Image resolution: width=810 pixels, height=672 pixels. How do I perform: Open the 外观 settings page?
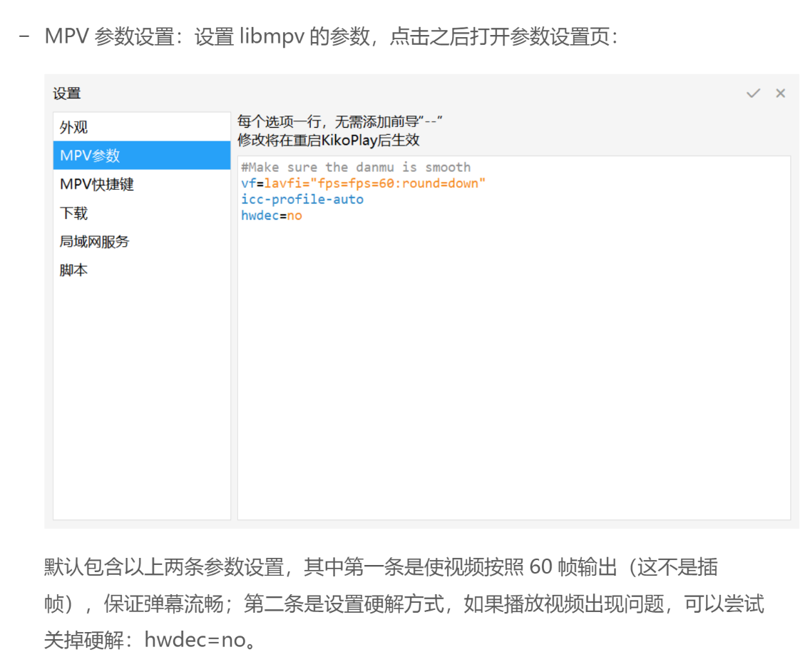pyautogui.click(x=142, y=127)
